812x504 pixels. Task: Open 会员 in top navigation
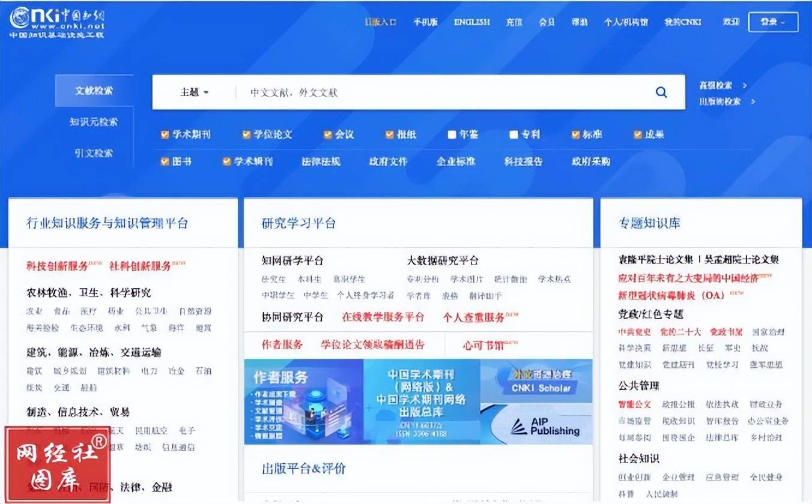tap(547, 22)
